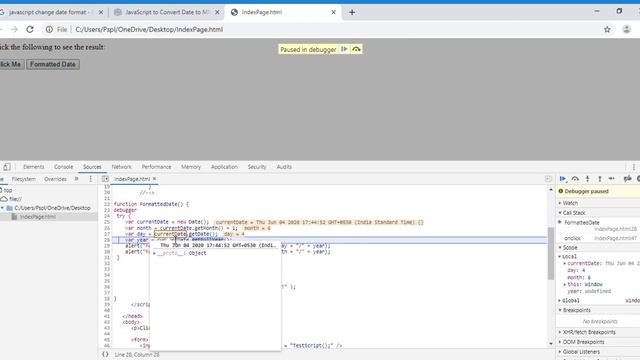Step over in paused debugger overlay
Image resolution: width=640 pixels, height=360 pixels.
tap(356, 49)
